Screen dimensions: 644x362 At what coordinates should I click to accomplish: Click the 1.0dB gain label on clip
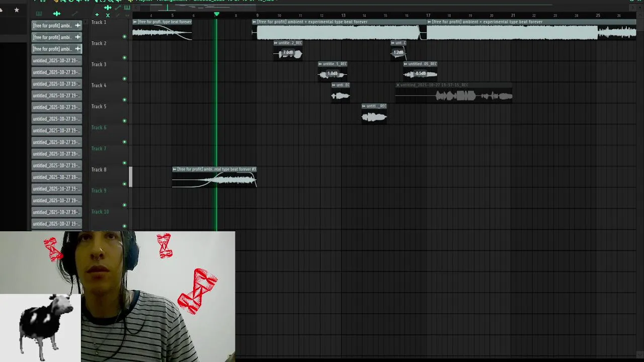(333, 74)
